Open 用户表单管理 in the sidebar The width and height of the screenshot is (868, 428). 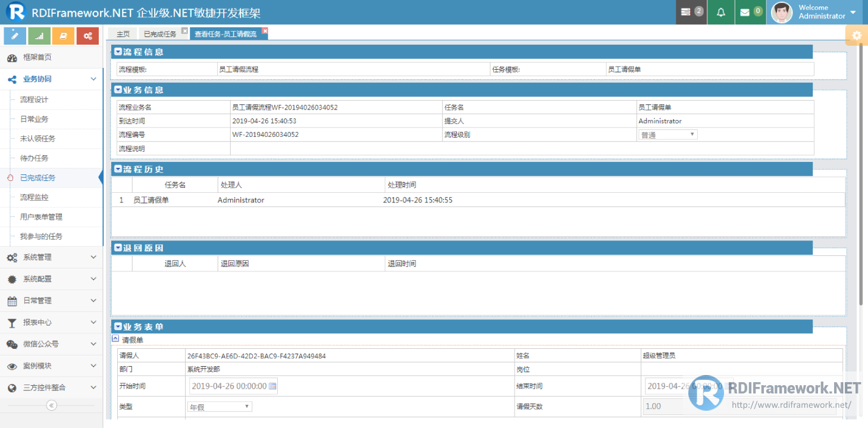(x=51, y=217)
